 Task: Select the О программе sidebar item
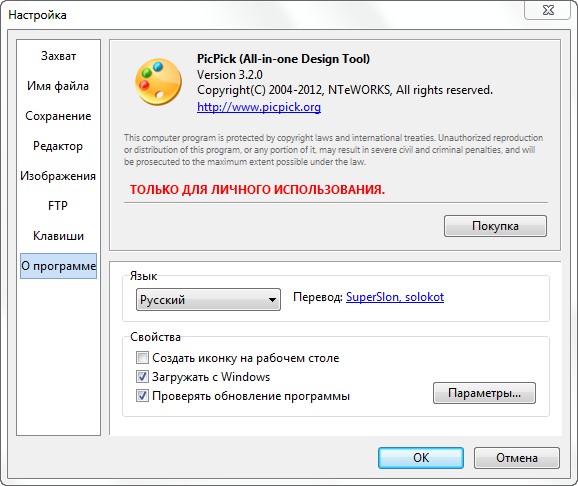[x=58, y=266]
